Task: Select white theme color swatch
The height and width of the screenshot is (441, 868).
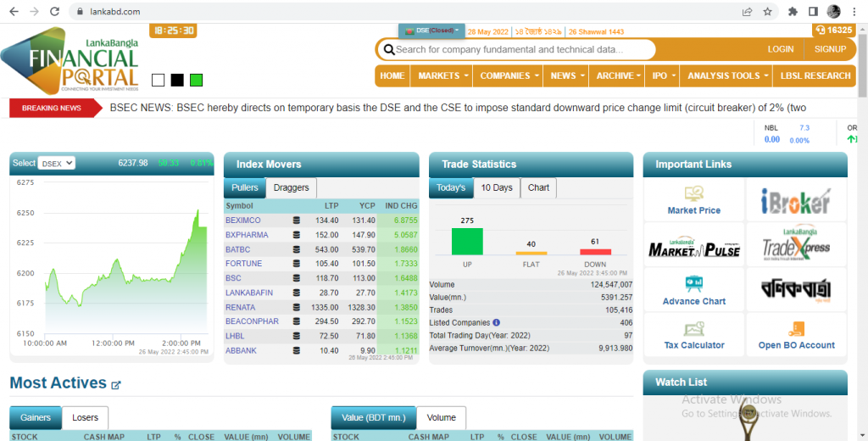Action: (158, 81)
